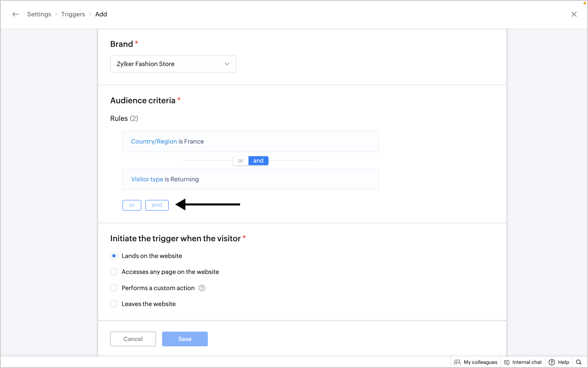588x368 pixels.
Task: Add a new rule with outlined 'and' button
Action: click(x=157, y=205)
